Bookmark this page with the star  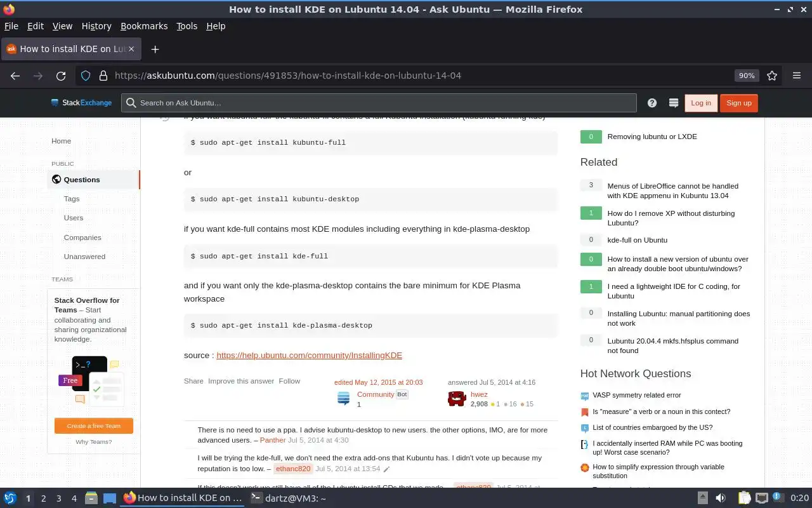tap(772, 76)
